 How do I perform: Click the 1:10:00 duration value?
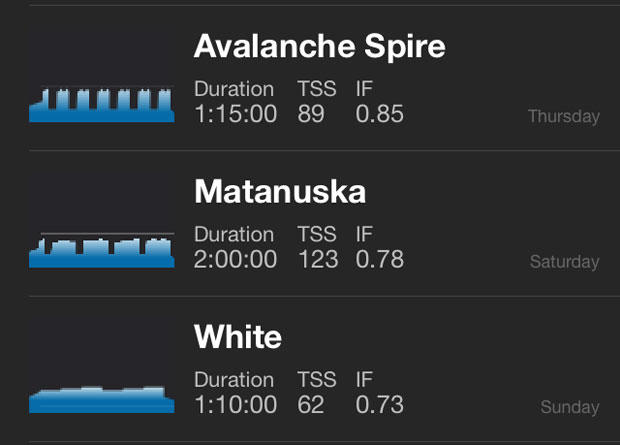[x=235, y=405]
